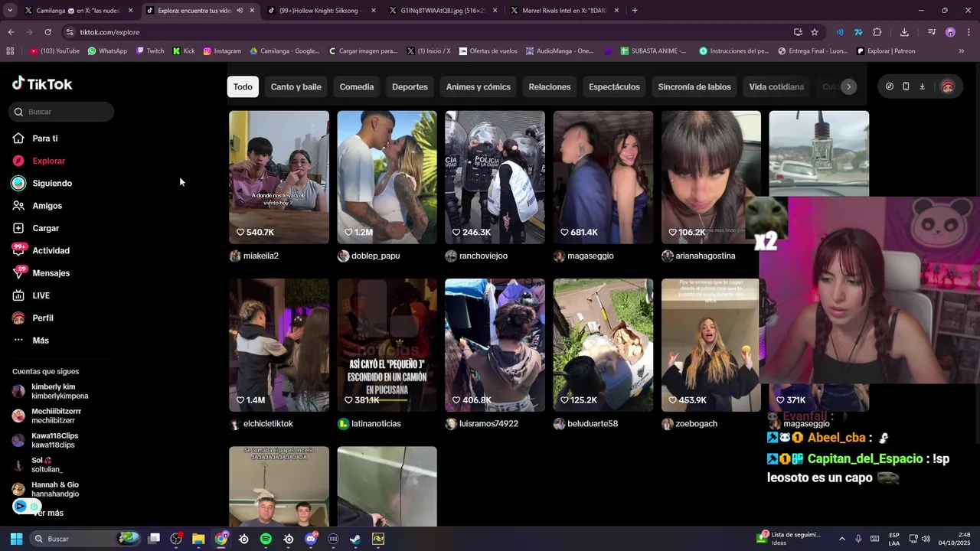Click the install app icon in address bar
The image size is (980, 551).
pyautogui.click(x=798, y=32)
